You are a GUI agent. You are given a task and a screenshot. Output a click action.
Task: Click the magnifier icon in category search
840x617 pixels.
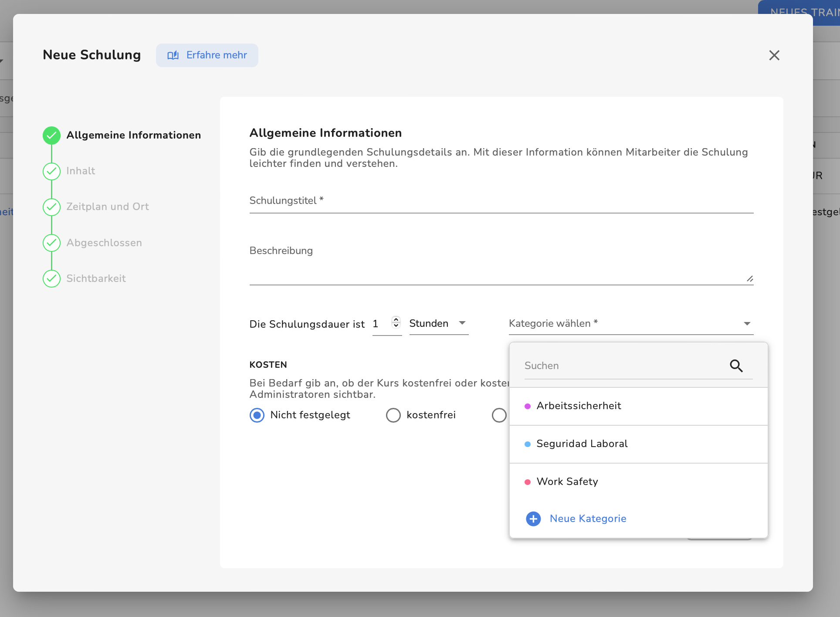coord(736,366)
